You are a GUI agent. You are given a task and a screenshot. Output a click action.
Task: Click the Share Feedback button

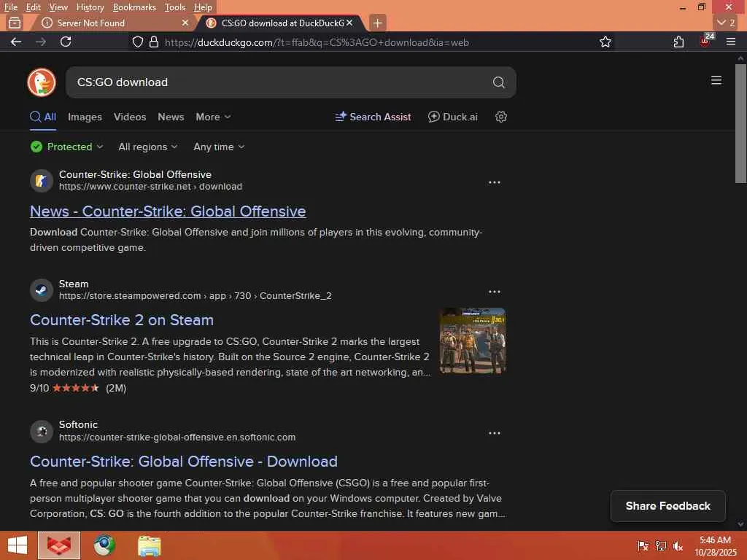(668, 506)
